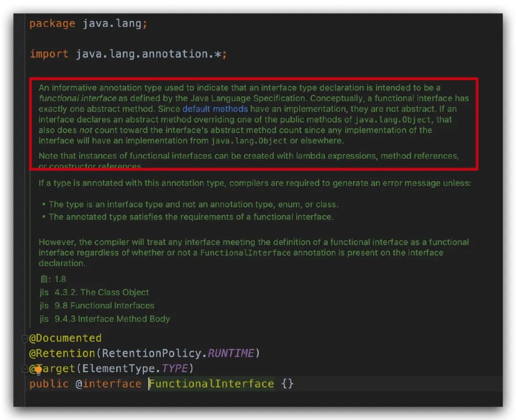Click the orange lightbulb intention icon
The height and width of the screenshot is (420, 516).
pos(38,369)
